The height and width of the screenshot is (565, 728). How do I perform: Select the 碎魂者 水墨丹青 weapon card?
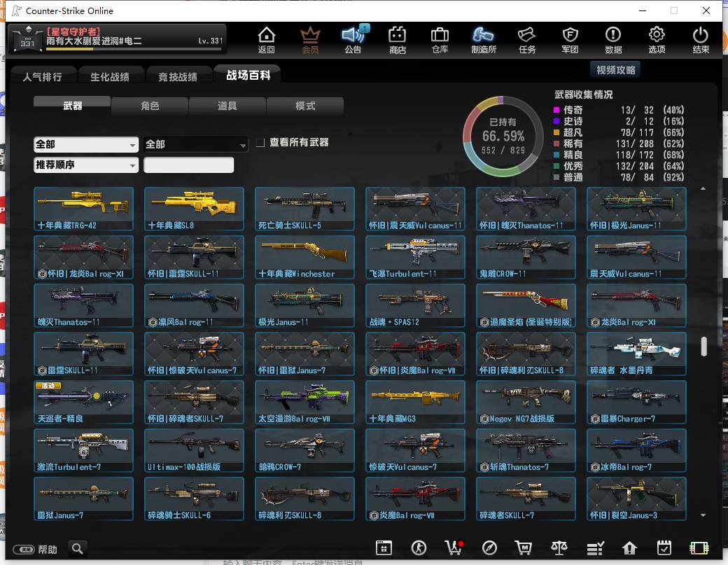coord(636,354)
